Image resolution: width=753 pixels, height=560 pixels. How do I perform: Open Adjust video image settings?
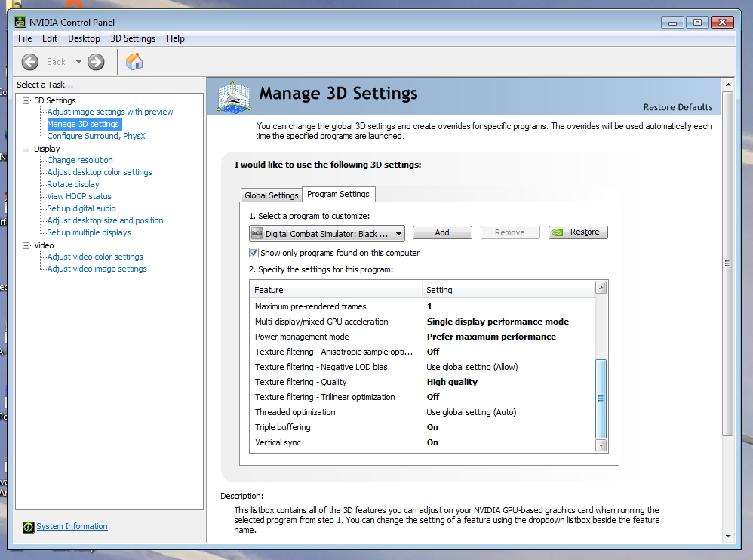click(97, 269)
